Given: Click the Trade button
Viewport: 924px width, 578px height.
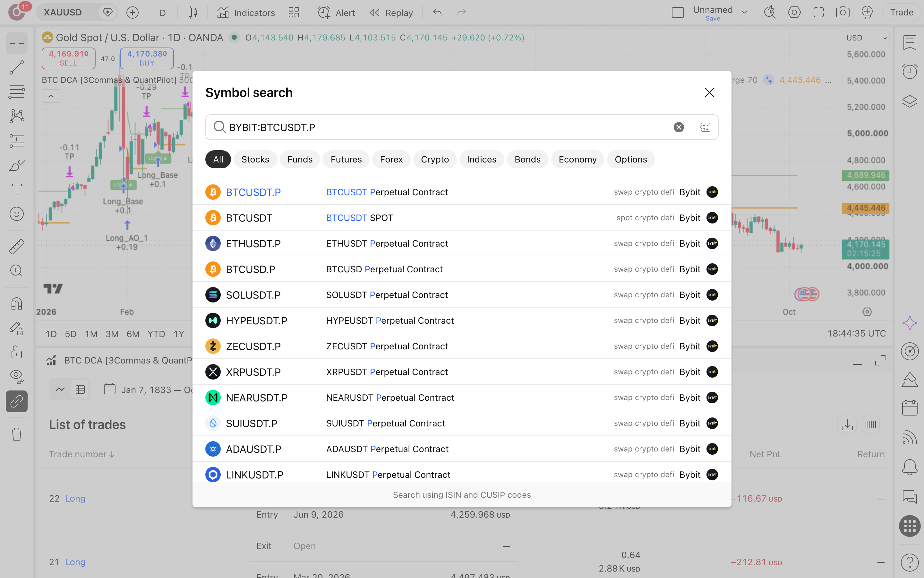Looking at the screenshot, I should click(902, 13).
